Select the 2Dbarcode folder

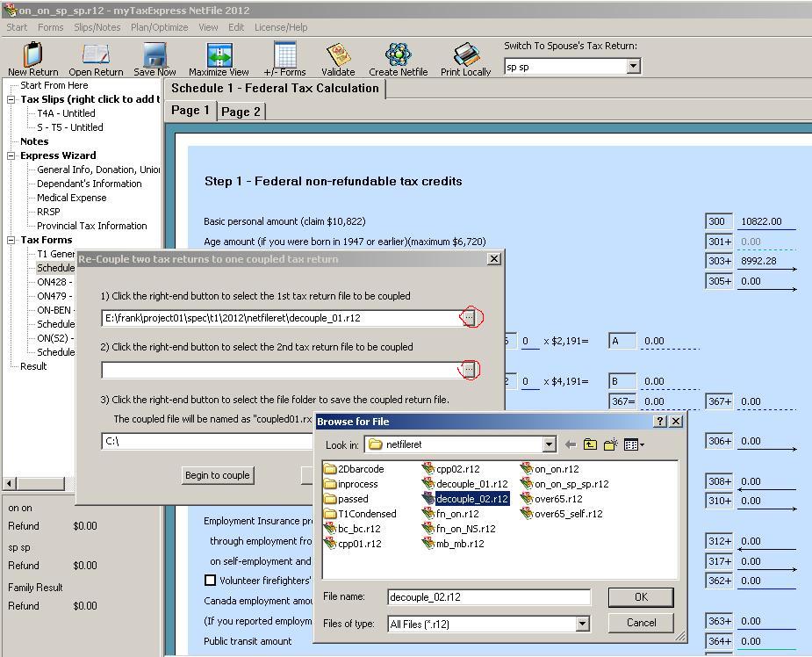pos(355,469)
